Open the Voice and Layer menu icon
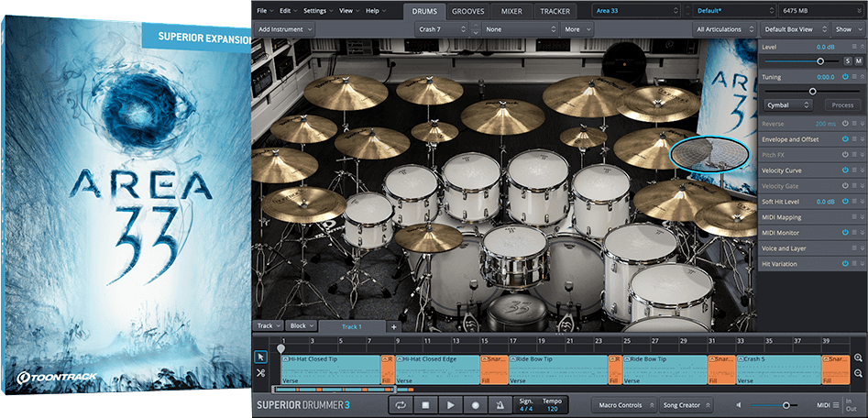Screen dimensions: 868x418 point(854,248)
